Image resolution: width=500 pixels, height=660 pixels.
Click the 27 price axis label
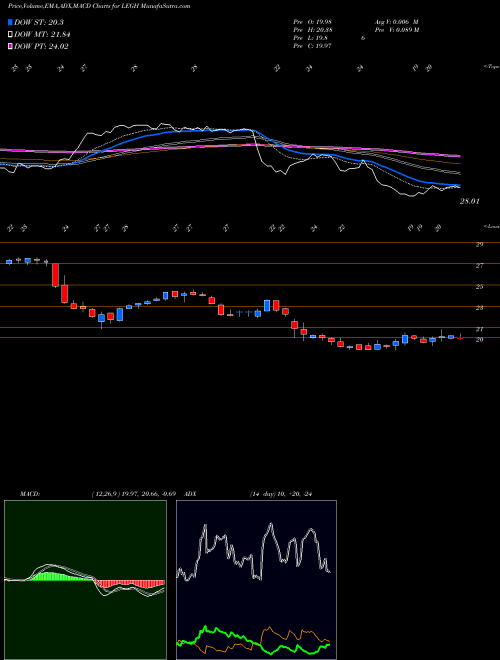click(479, 266)
